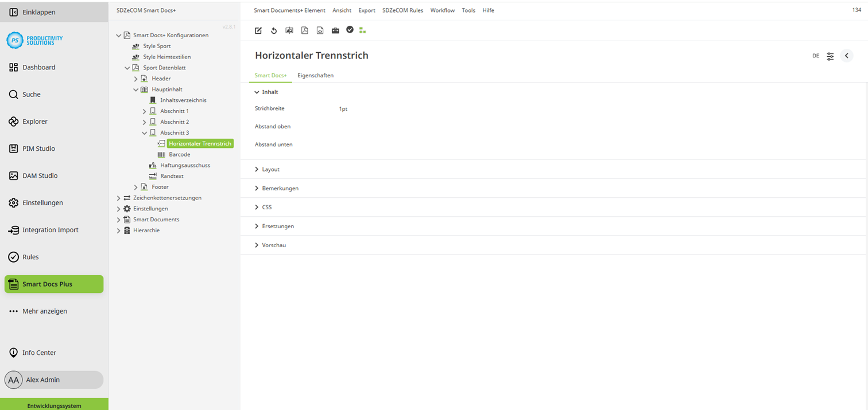Image resolution: width=868 pixels, height=410 pixels.
Task: Click the Einklappen button to collapse sidebar
Action: coord(34,11)
